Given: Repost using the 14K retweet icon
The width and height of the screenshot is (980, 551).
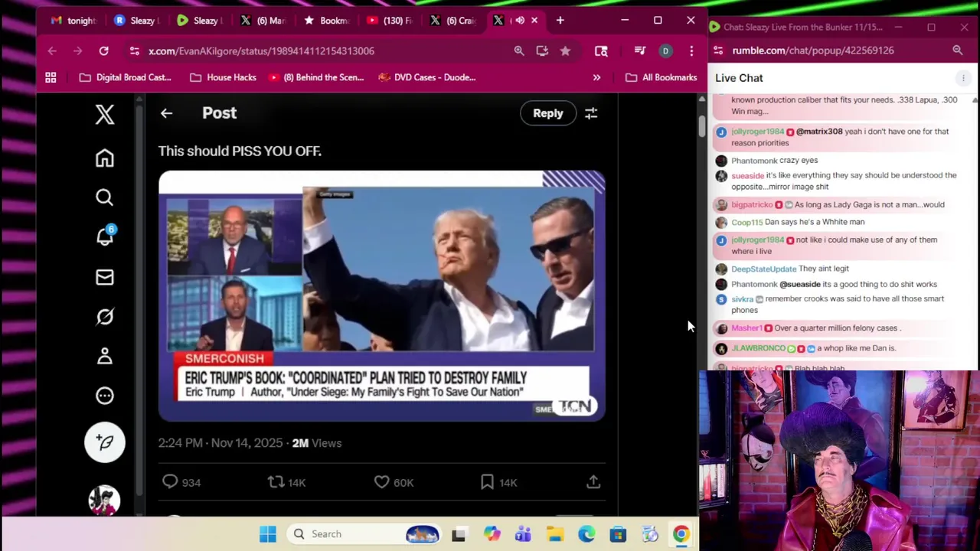Looking at the screenshot, I should (276, 482).
